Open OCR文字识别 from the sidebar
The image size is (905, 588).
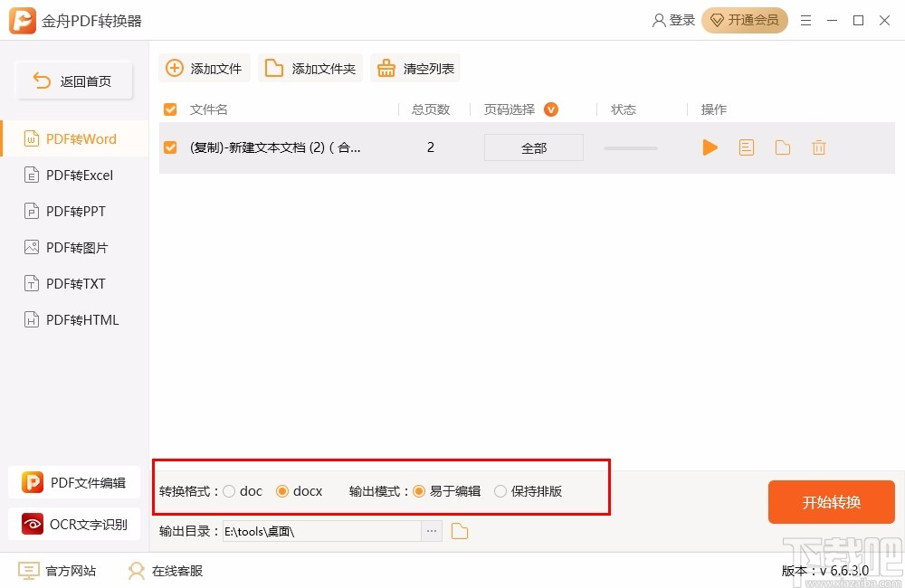[x=74, y=524]
